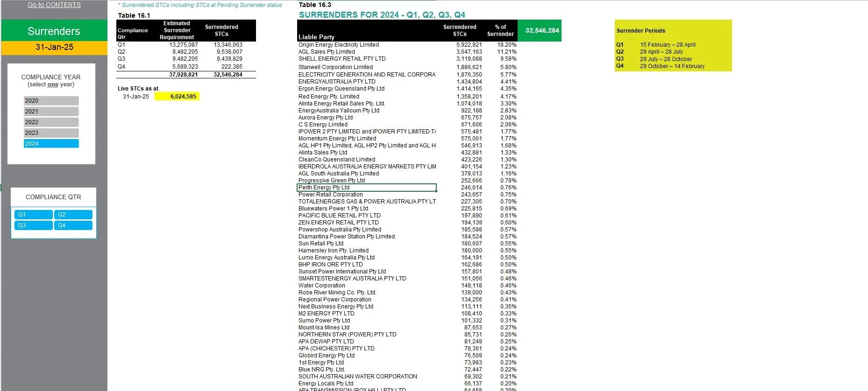Click the Live STCs value 6,024,585
The width and height of the screenshot is (868, 391).
point(177,97)
